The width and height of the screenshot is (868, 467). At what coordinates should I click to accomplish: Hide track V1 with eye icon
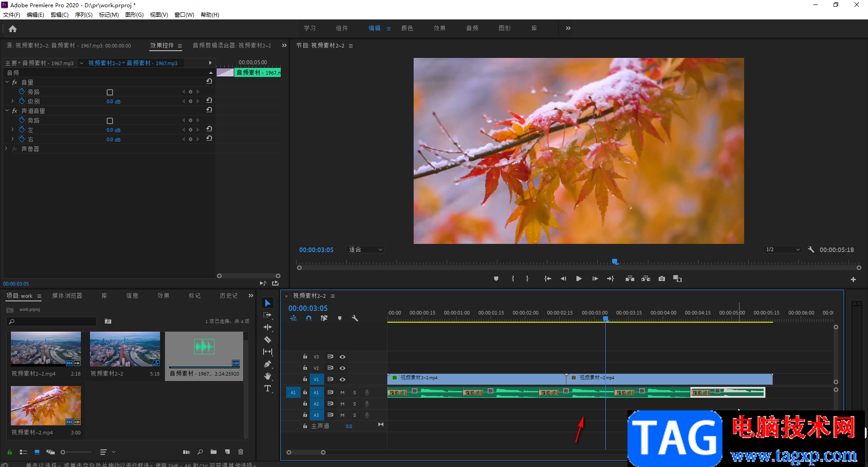point(342,379)
